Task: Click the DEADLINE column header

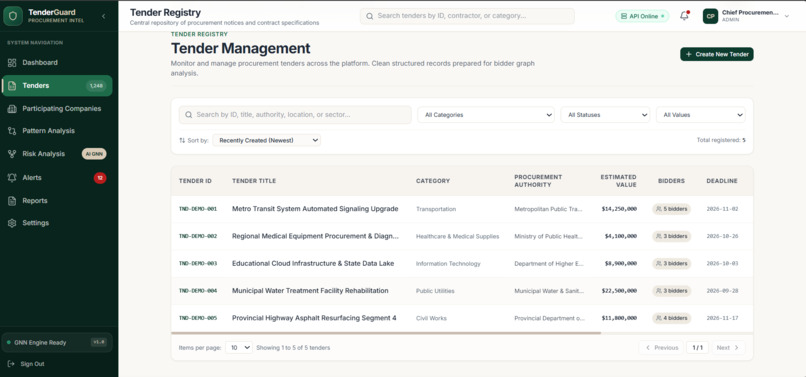Action: click(x=722, y=181)
